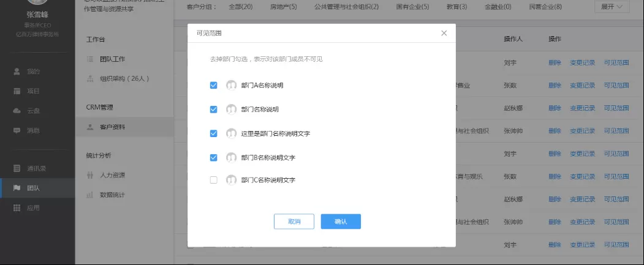Open 消息 via its chat bubble icon

click(17, 130)
